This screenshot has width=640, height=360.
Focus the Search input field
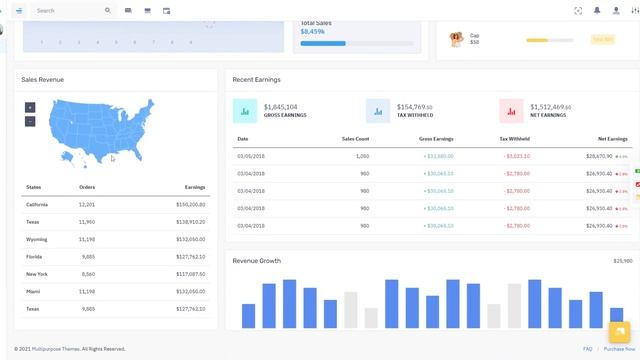click(69, 11)
